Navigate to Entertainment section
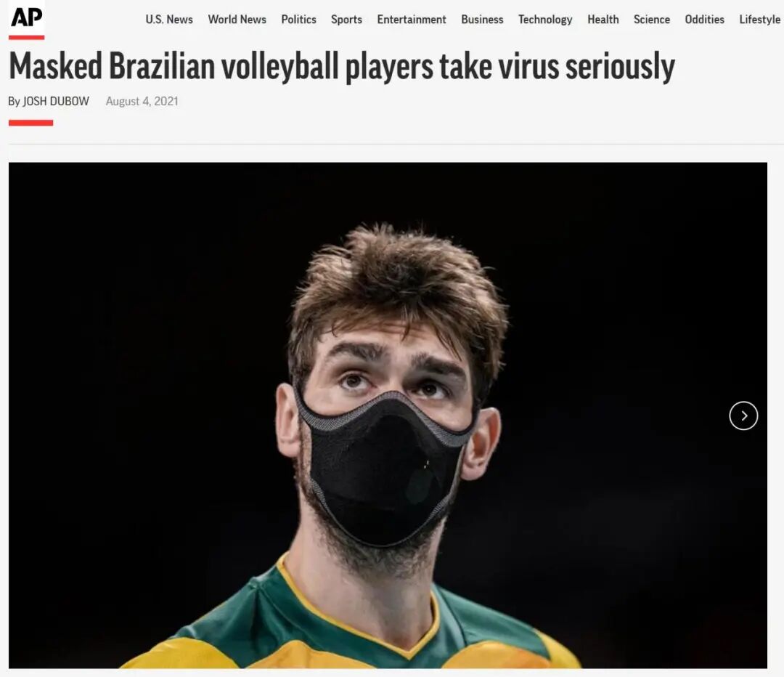Viewport: 784px width, 677px height. [412, 20]
